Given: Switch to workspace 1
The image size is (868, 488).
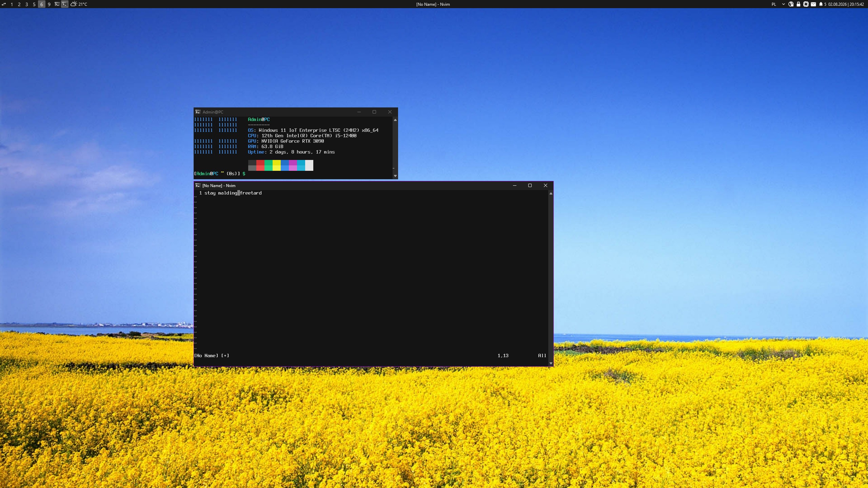Looking at the screenshot, I should (12, 4).
